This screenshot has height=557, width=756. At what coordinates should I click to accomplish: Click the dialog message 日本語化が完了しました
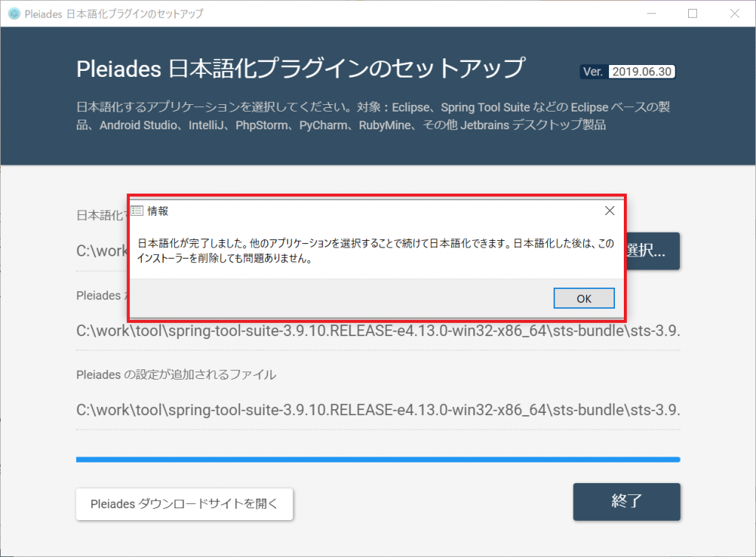point(376,250)
